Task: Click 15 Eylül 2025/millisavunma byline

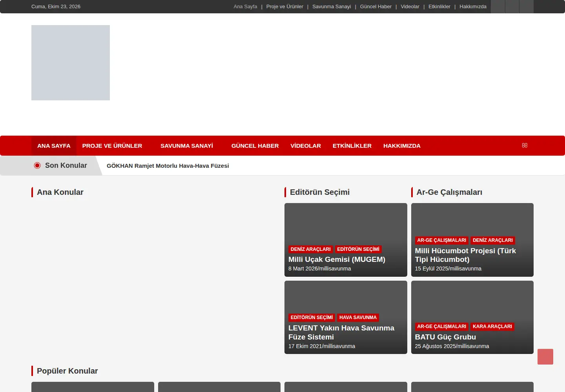Action: point(448,269)
